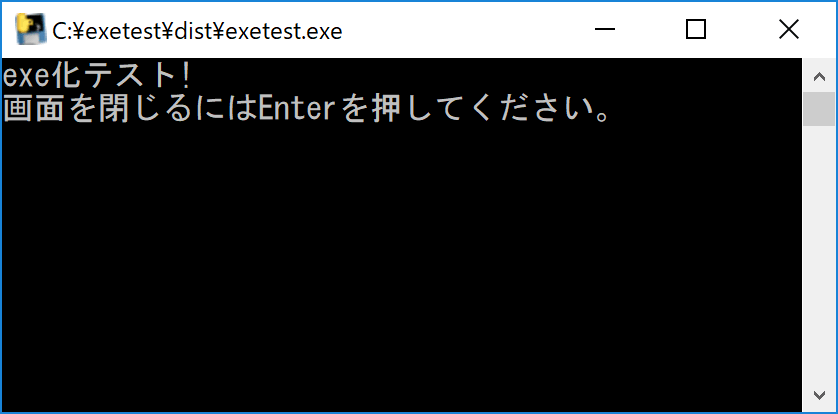Click the vertical scrollbar thumb
The height and width of the screenshot is (414, 838).
point(819,109)
